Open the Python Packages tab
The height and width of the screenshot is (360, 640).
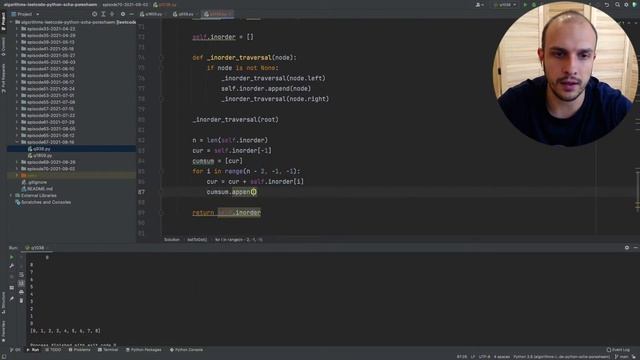point(143,350)
